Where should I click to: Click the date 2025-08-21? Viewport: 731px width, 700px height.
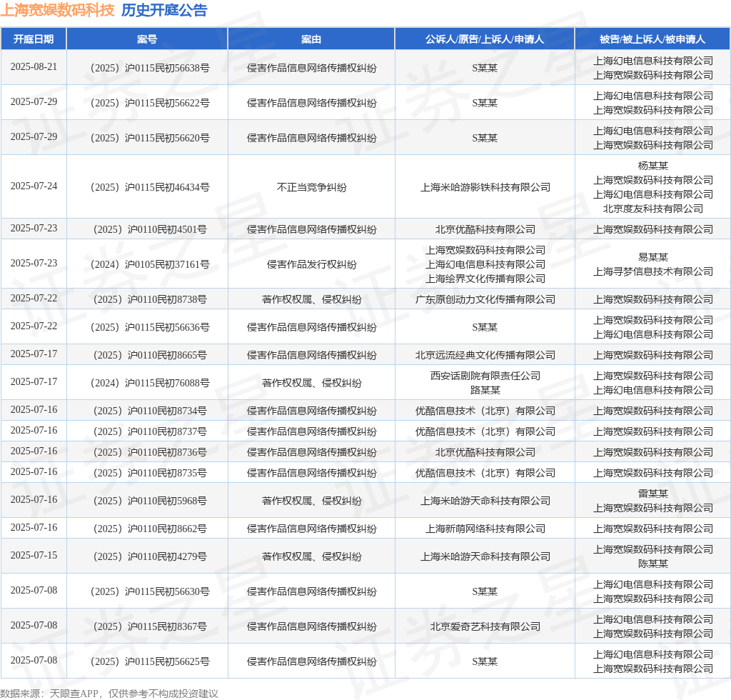[34, 66]
